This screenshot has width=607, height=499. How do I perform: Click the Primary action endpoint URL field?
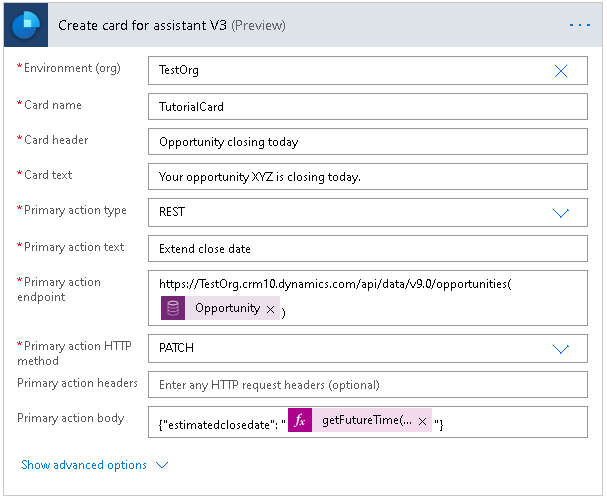[x=368, y=298]
